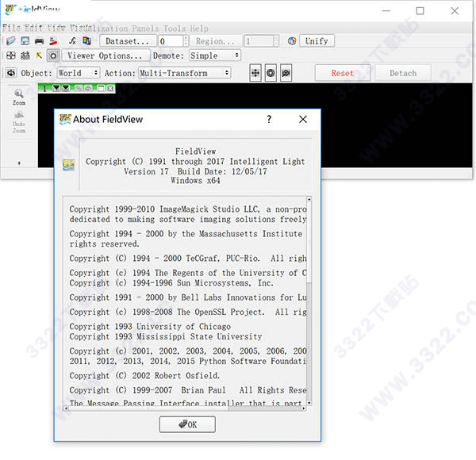
Task: Click the scroll-down arrow of copyright list
Action: point(309,403)
